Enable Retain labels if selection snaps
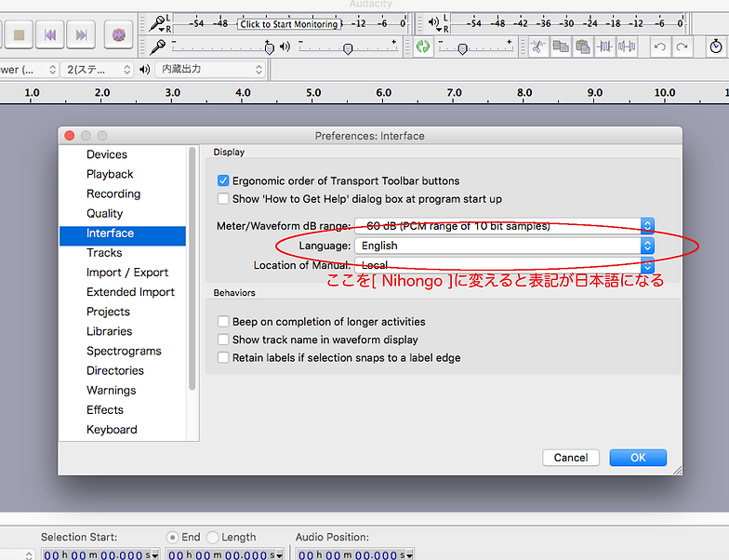 click(223, 357)
